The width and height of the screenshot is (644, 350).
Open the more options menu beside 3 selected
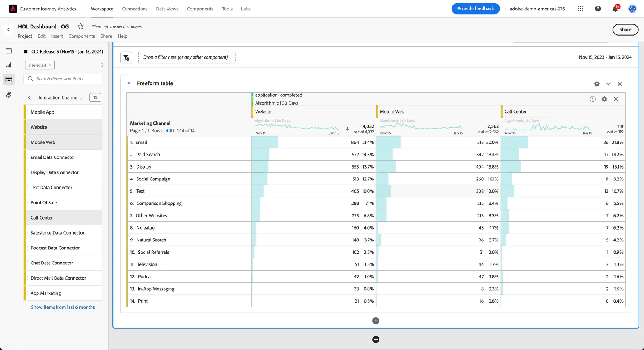(x=102, y=65)
